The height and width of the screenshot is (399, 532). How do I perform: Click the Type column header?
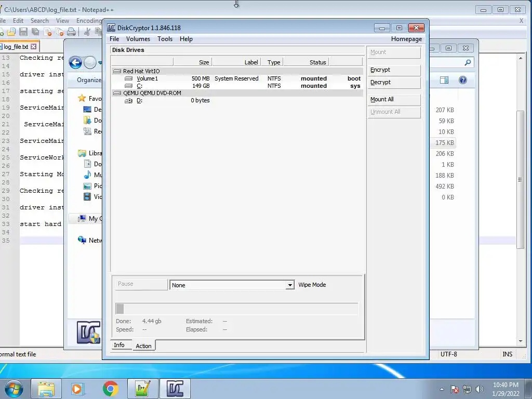click(x=272, y=62)
